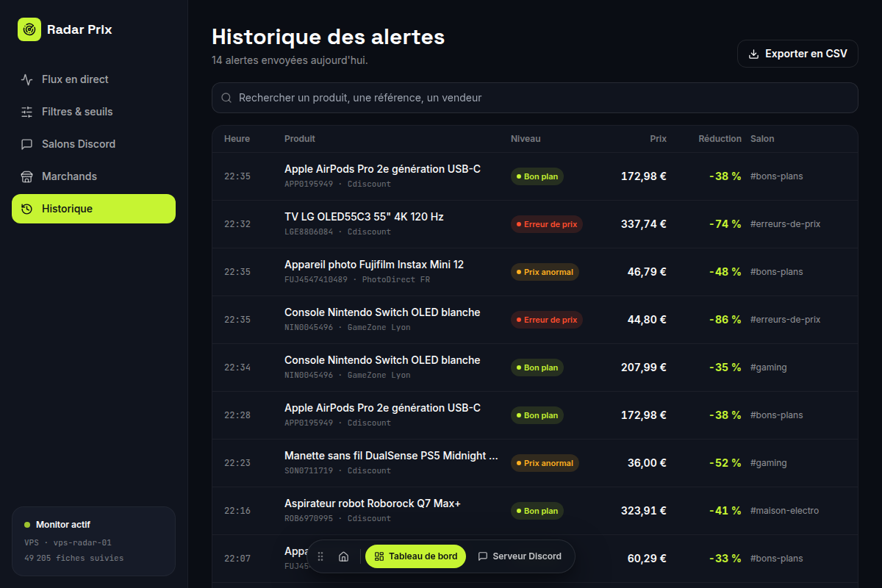Click the -52 % reduction value
882x588 pixels.
coord(725,463)
